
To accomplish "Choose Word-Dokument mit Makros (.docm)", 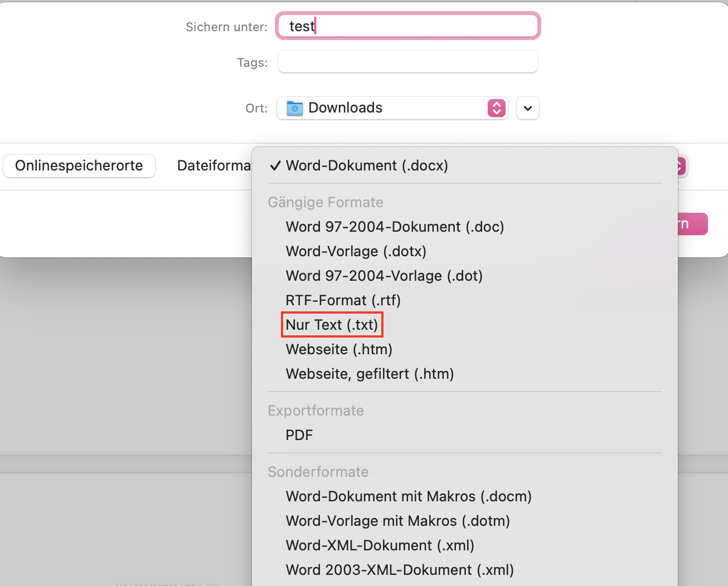I will [x=465, y=496].
